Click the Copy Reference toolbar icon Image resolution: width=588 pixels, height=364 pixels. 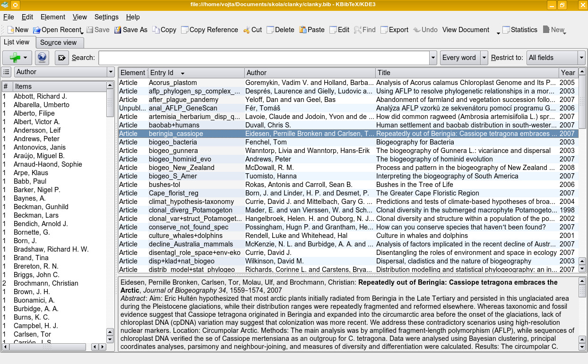[184, 30]
